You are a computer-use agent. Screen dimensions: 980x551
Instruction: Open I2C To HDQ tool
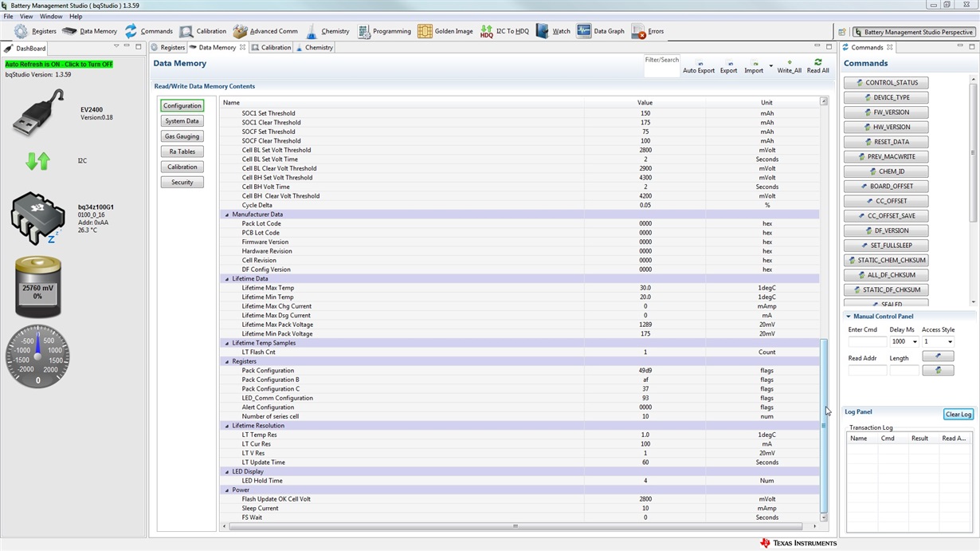coord(504,31)
